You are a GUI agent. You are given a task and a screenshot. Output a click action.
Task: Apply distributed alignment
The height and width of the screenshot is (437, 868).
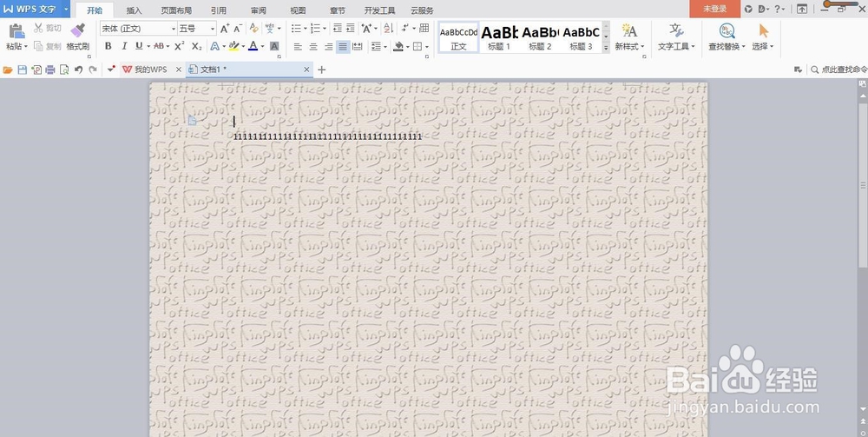pyautogui.click(x=358, y=47)
